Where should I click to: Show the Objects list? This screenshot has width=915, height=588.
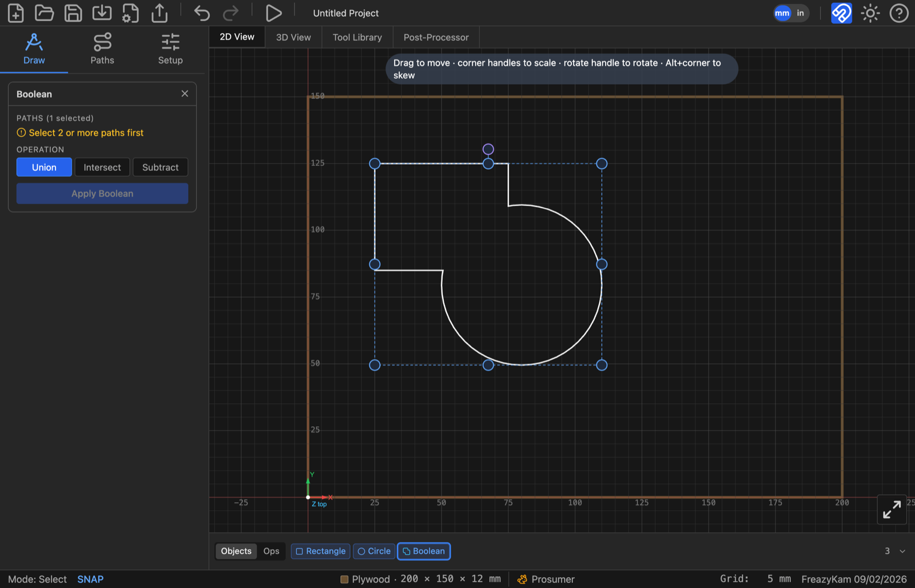pyautogui.click(x=236, y=551)
